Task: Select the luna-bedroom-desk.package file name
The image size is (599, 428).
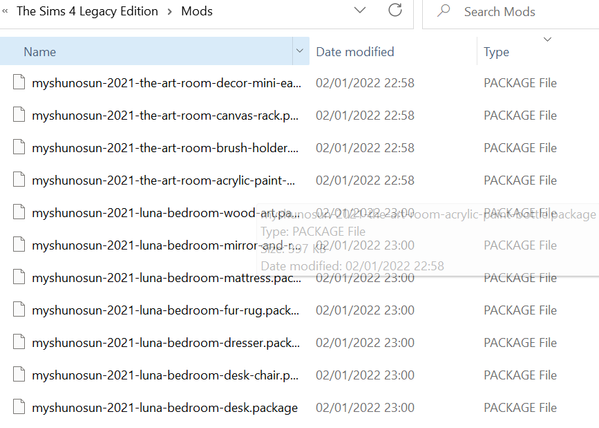Action: pyautogui.click(x=165, y=408)
